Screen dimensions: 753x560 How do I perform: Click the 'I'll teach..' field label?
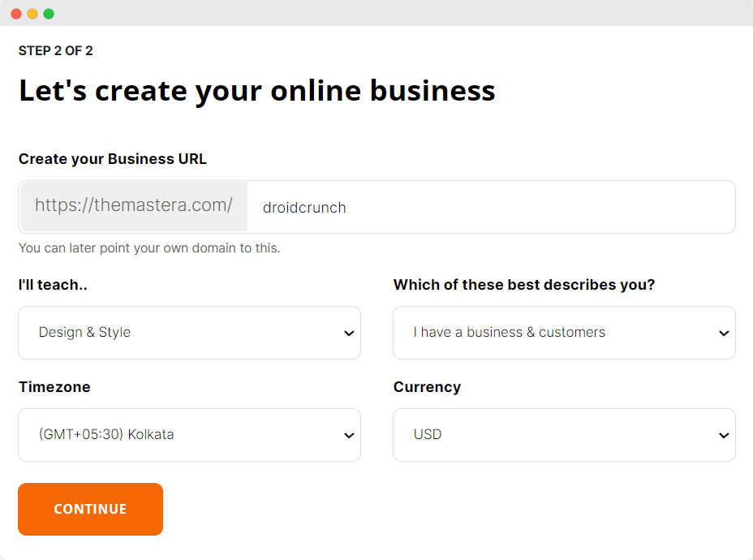53,285
